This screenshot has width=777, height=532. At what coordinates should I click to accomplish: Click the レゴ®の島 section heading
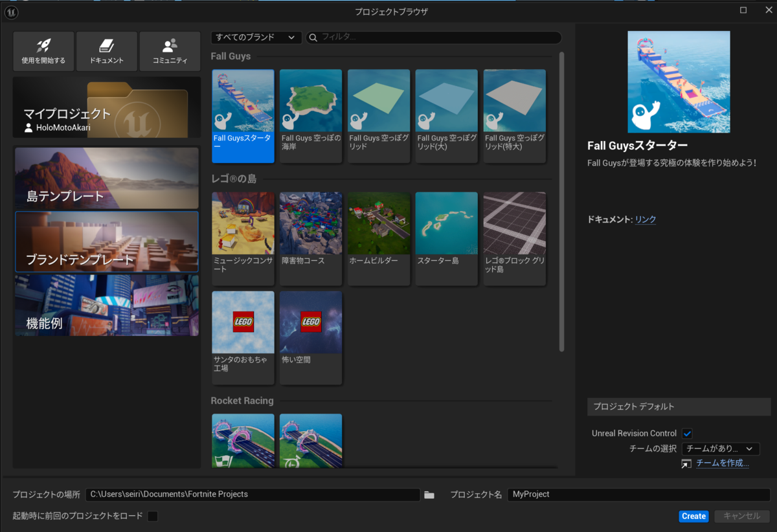click(234, 178)
